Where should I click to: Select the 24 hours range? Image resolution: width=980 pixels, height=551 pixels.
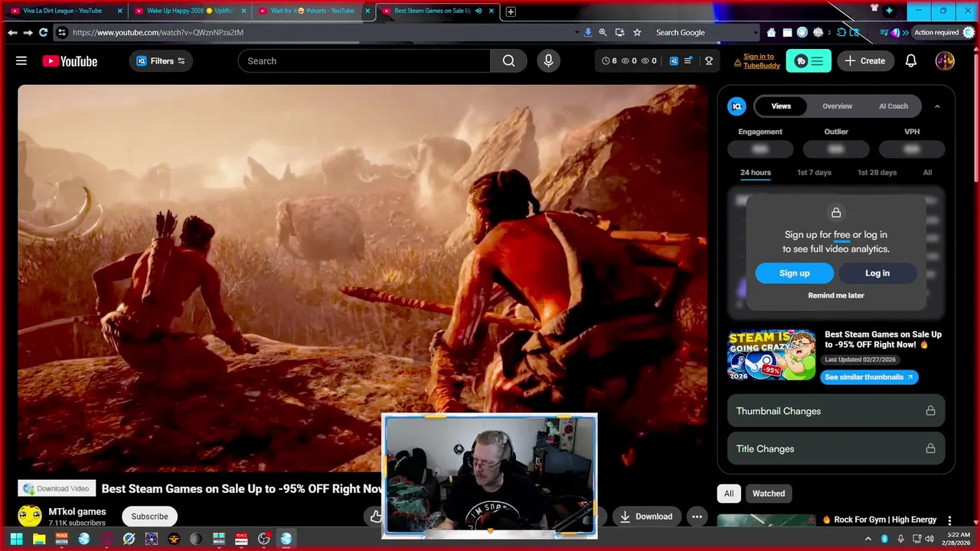coord(756,173)
